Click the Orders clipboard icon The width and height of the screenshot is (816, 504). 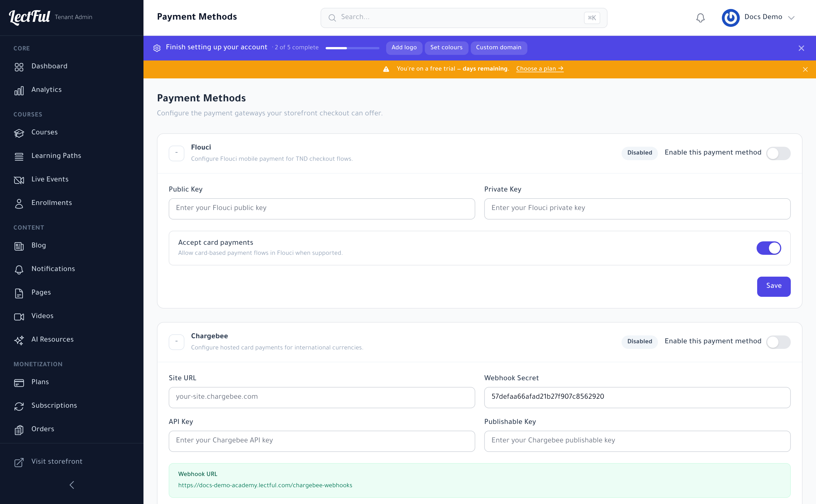click(19, 430)
